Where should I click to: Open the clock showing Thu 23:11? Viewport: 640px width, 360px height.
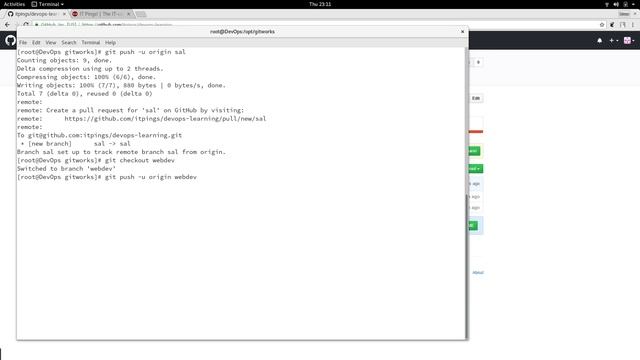coord(320,4)
